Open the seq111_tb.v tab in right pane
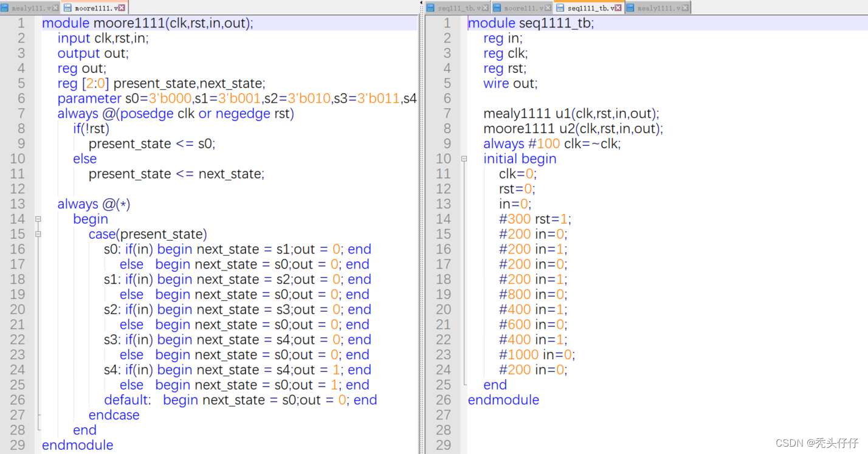Image resolution: width=868 pixels, height=454 pixels. click(457, 8)
